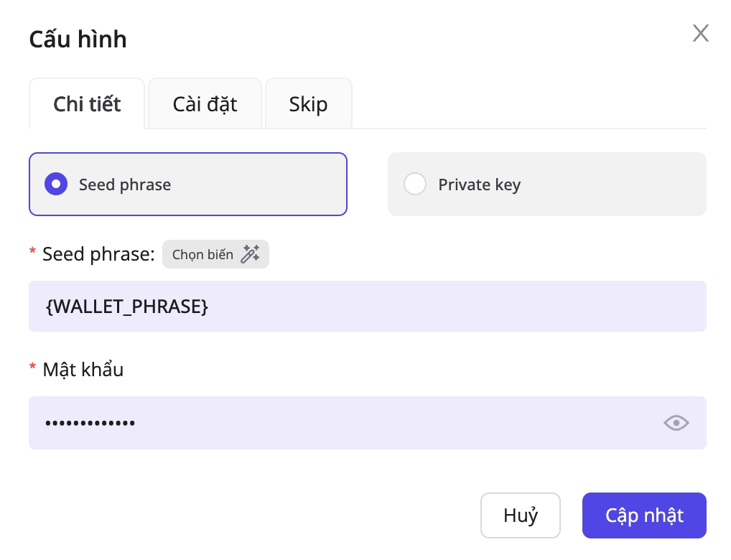This screenshot has height=560, width=731.
Task: Click into the Mật khẩu password field
Action: [x=345, y=423]
